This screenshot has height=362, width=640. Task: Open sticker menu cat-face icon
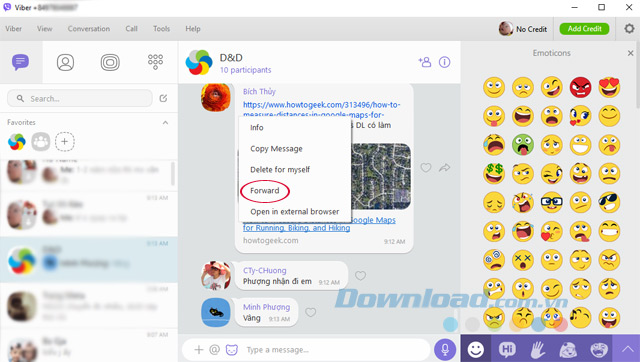point(232,350)
